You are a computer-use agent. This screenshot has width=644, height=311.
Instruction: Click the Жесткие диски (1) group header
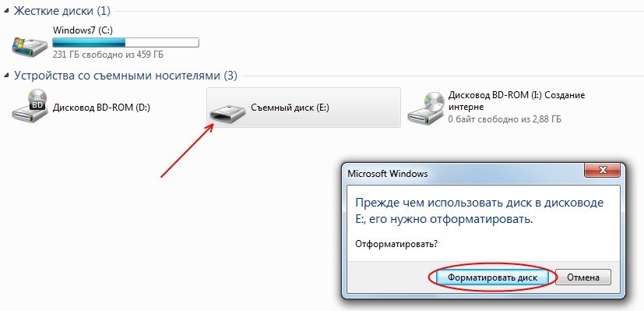click(x=62, y=11)
